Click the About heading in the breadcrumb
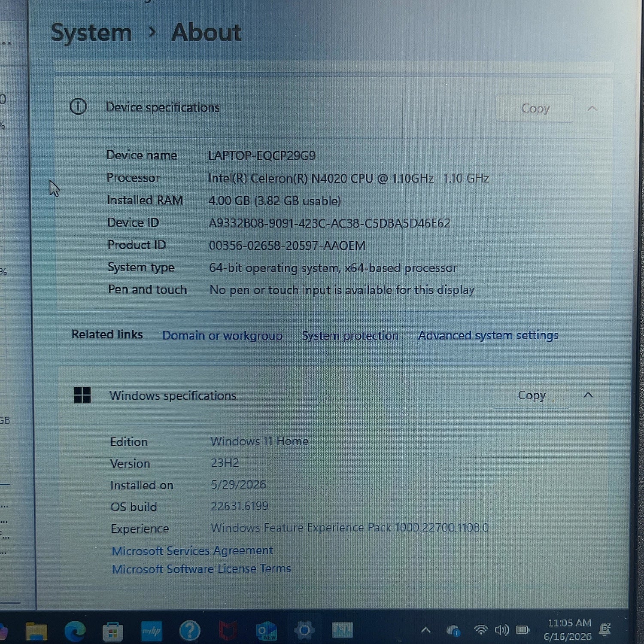This screenshot has height=644, width=644. [207, 32]
